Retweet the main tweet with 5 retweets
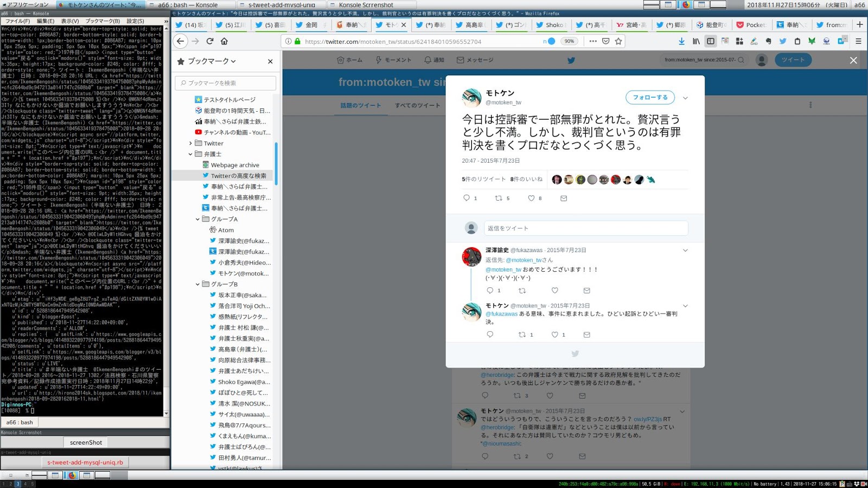The image size is (868, 488). click(499, 198)
